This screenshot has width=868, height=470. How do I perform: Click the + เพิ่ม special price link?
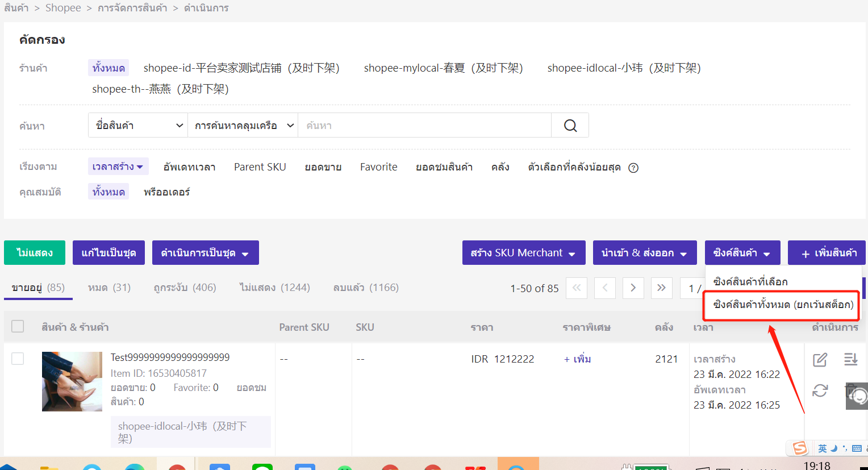(x=577, y=359)
